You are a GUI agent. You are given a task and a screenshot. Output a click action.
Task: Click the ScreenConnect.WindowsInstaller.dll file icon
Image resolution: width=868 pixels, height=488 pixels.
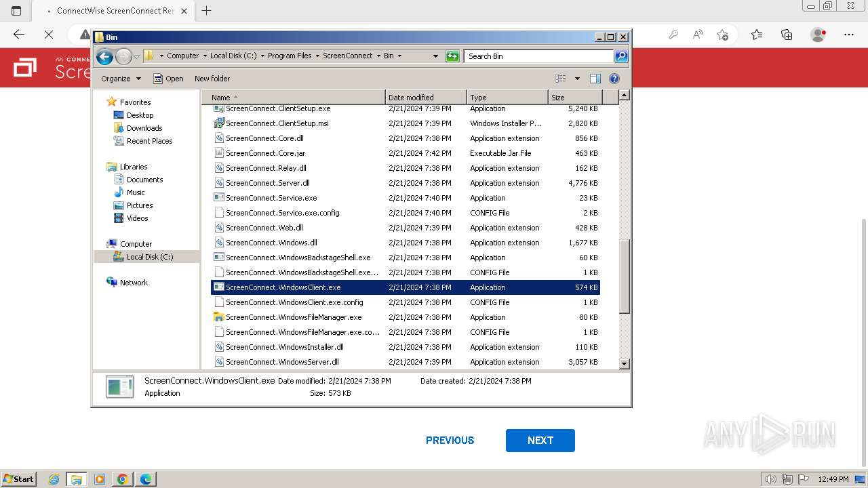tap(218, 347)
